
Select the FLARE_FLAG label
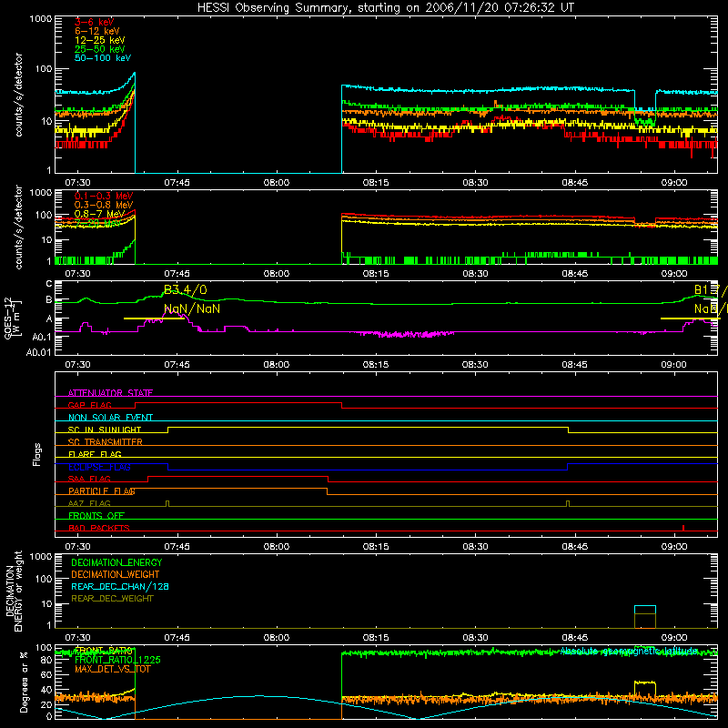coord(95,454)
